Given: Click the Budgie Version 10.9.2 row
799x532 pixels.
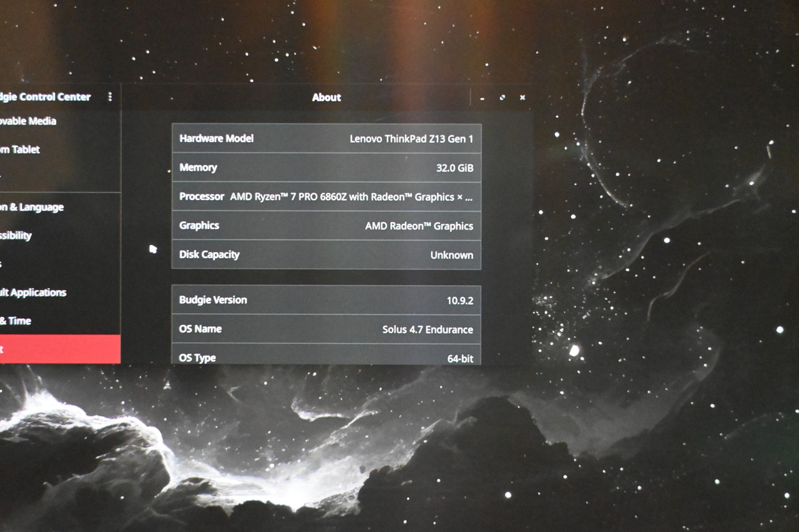Looking at the screenshot, I should (326, 300).
